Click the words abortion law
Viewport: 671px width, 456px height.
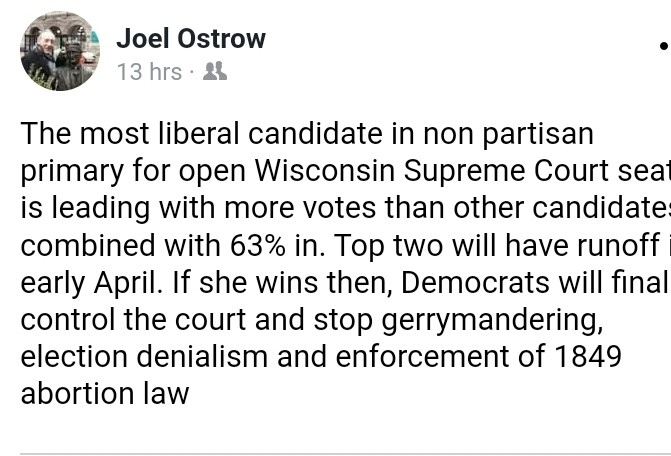(105, 394)
